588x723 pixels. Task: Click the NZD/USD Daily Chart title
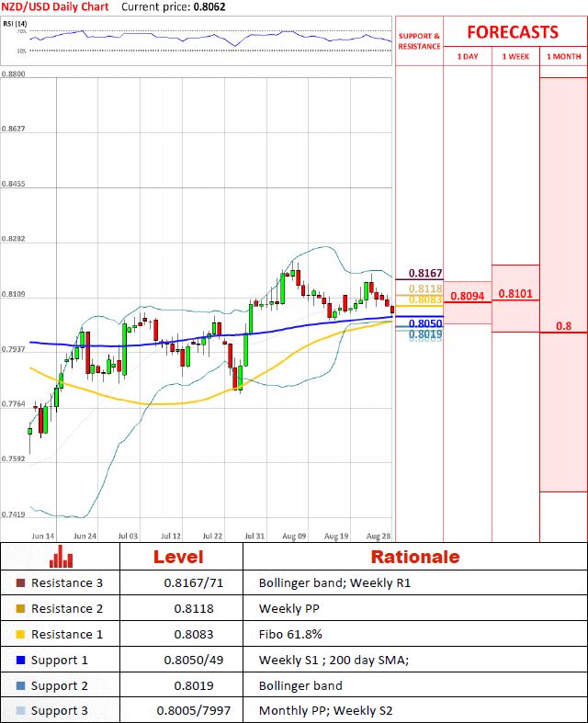[x=54, y=6]
